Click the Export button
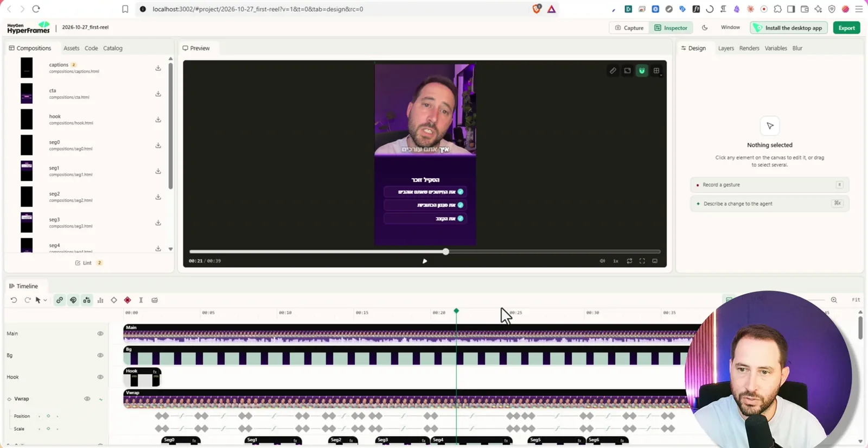Image resolution: width=868 pixels, height=448 pixels. click(846, 28)
